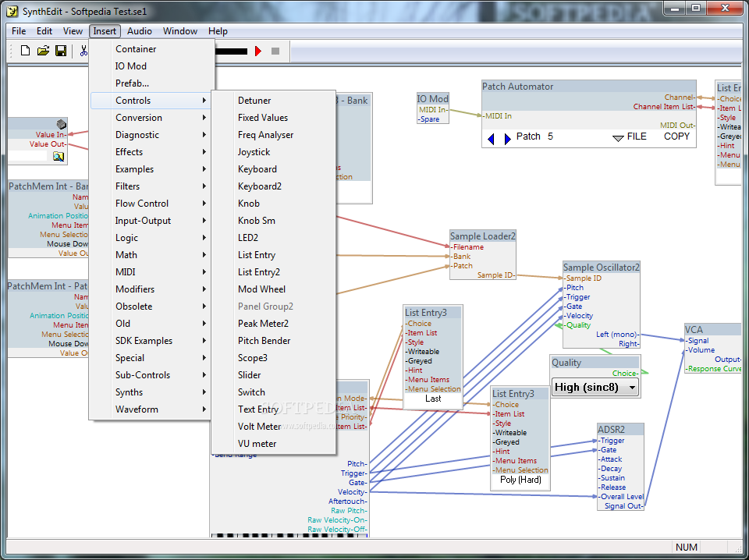Expand the Diagnostic submenu
This screenshot has width=749, height=560.
point(151,135)
